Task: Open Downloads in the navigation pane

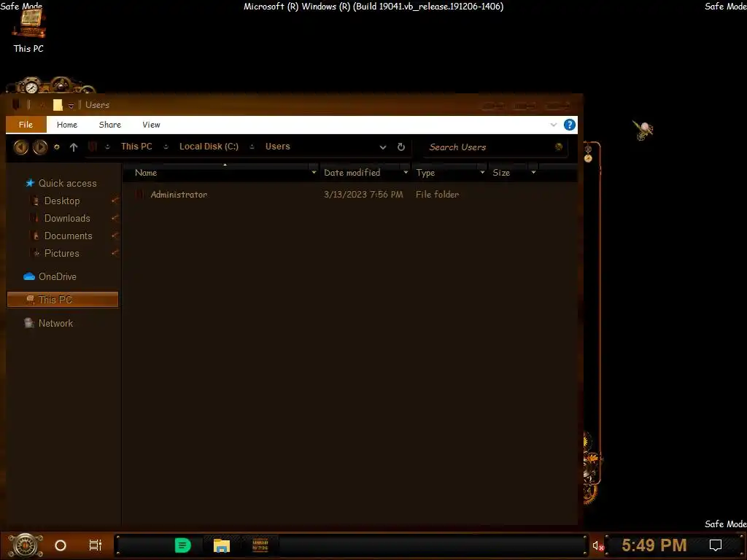Action: (x=67, y=219)
